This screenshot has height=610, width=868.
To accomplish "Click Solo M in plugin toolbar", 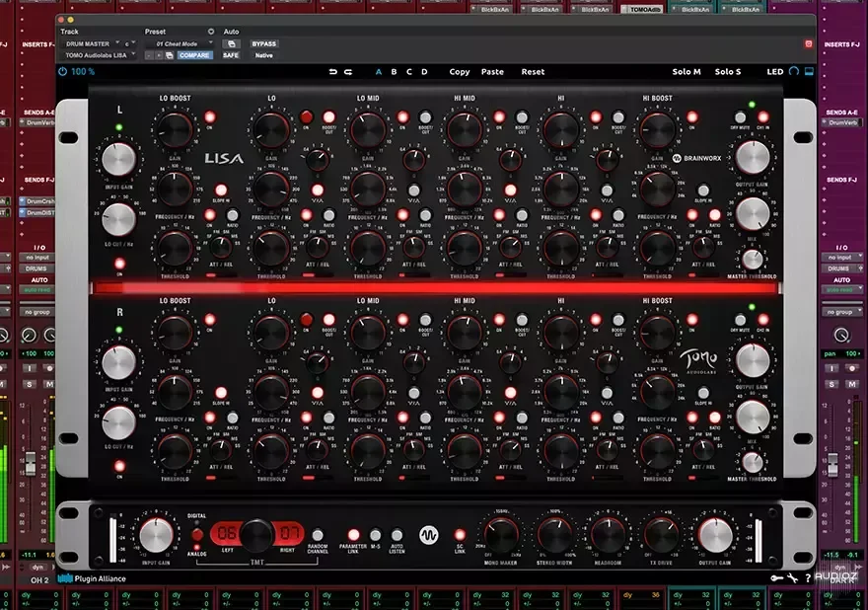I will (687, 72).
